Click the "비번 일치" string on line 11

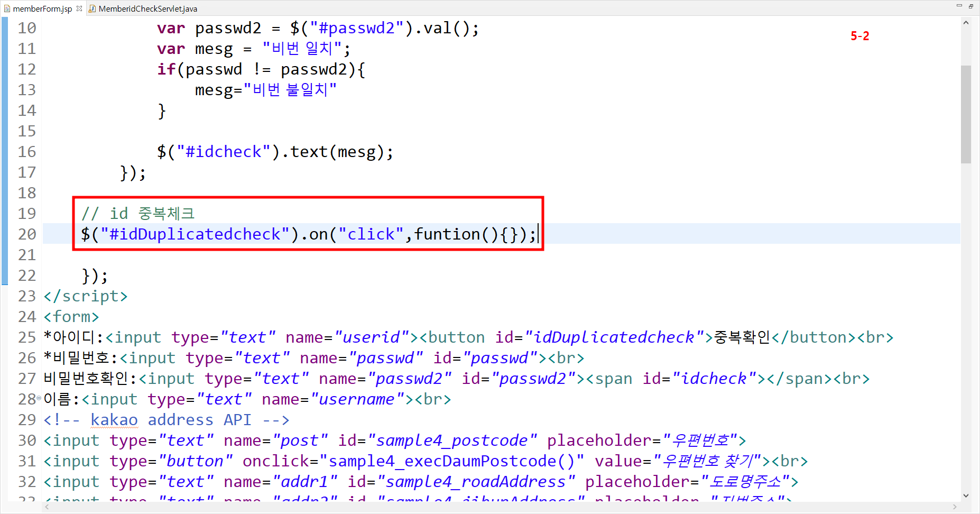(302, 49)
